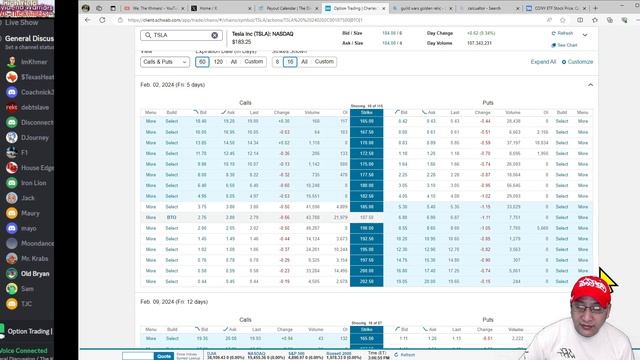Reload the page with the browser refresh icon
640x360 pixels.
[x=102, y=20]
